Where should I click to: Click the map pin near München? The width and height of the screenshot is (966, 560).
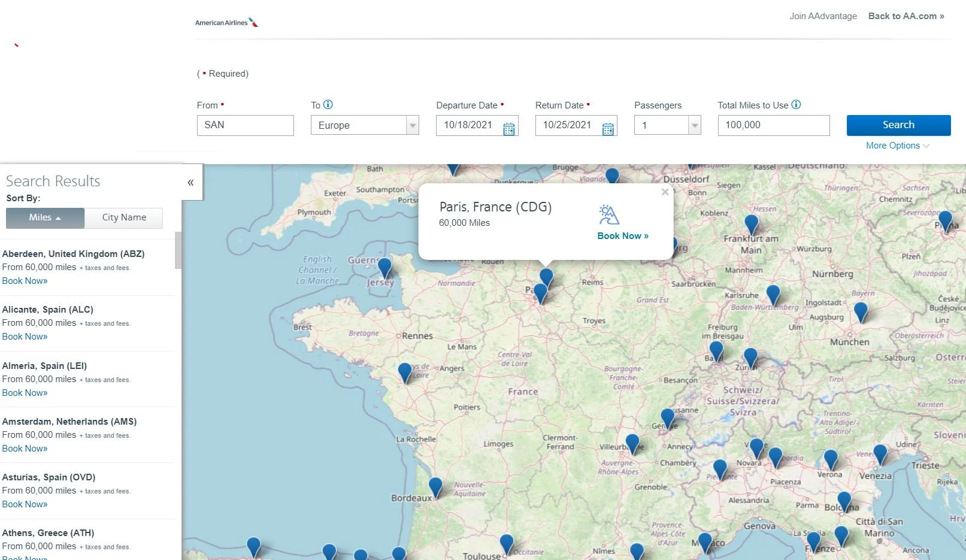(x=861, y=313)
